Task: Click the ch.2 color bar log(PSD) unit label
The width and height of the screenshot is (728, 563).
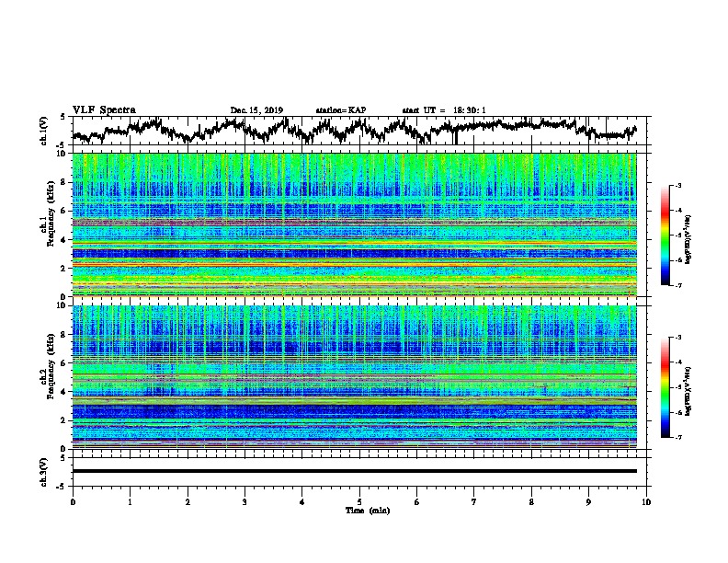Action: [x=688, y=391]
